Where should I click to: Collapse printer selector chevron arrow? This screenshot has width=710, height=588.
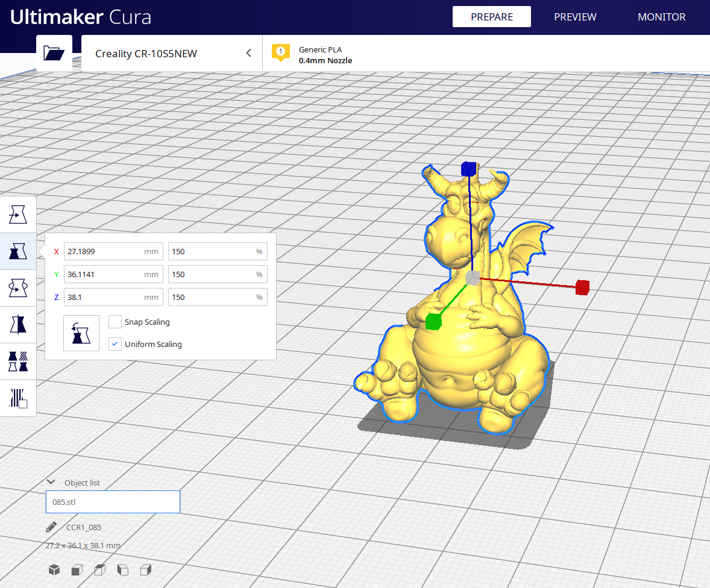248,53
